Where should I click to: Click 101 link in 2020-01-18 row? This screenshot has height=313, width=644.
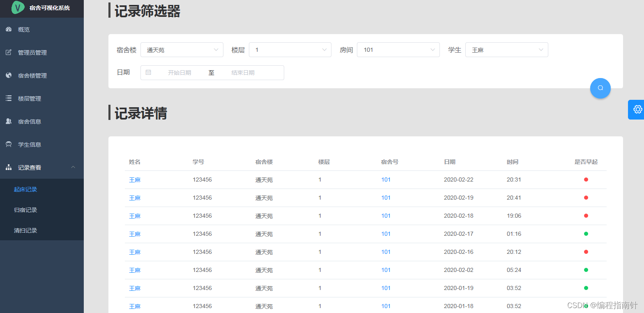click(x=386, y=306)
